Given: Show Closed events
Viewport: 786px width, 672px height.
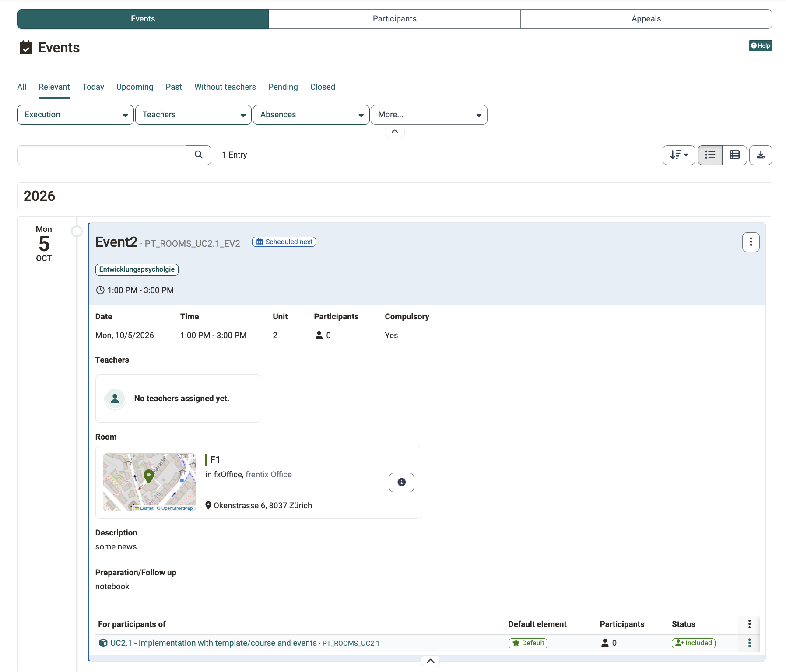Looking at the screenshot, I should click(x=323, y=87).
